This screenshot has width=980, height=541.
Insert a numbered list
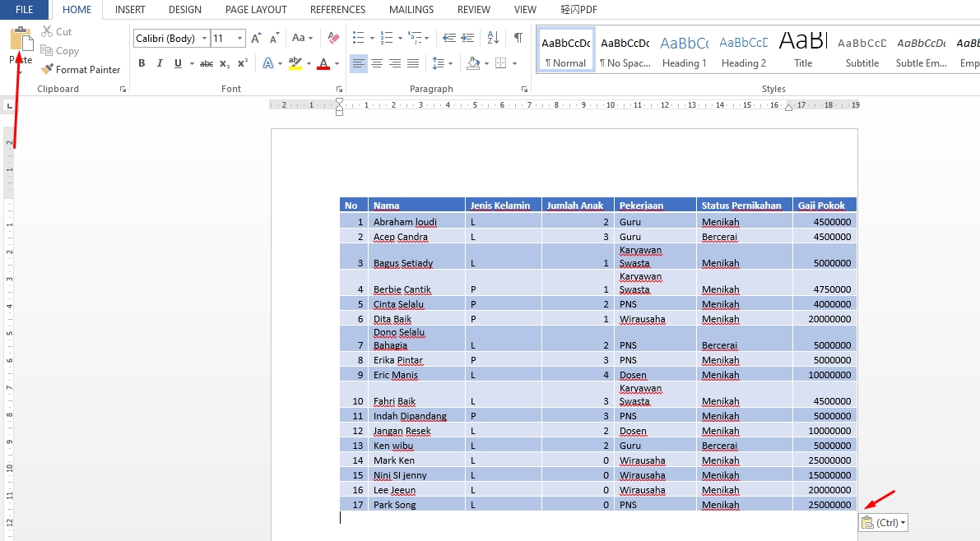click(x=387, y=38)
